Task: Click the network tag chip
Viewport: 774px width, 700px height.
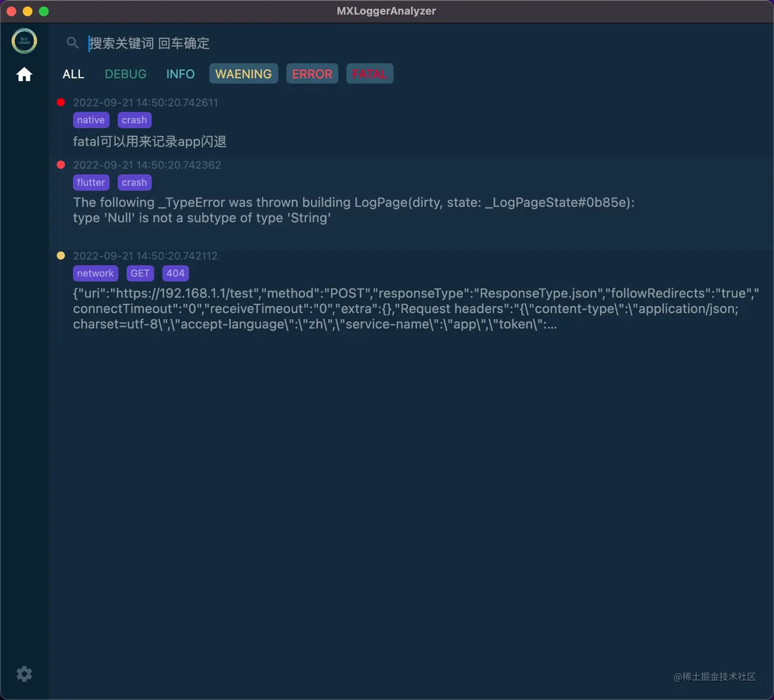Action: 96,273
